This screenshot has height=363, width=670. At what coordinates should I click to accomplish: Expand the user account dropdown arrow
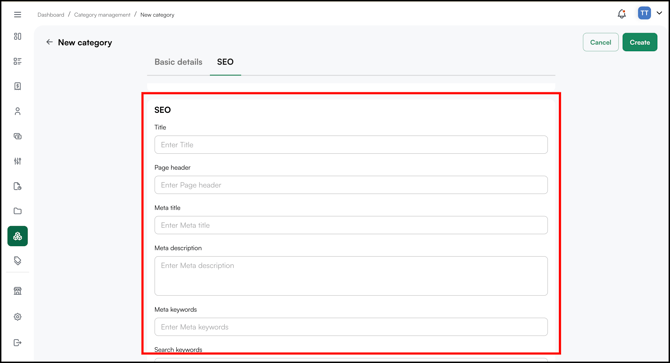659,13
